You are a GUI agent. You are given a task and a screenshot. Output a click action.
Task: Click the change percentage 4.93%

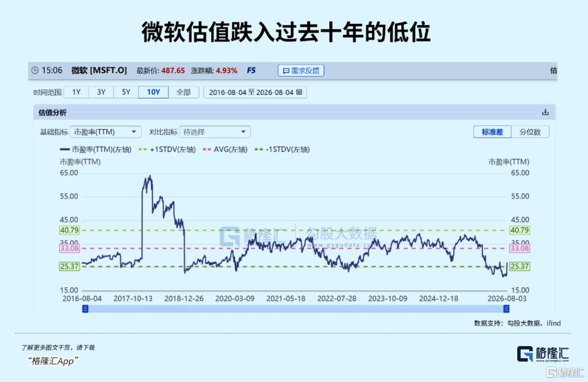[x=226, y=71]
